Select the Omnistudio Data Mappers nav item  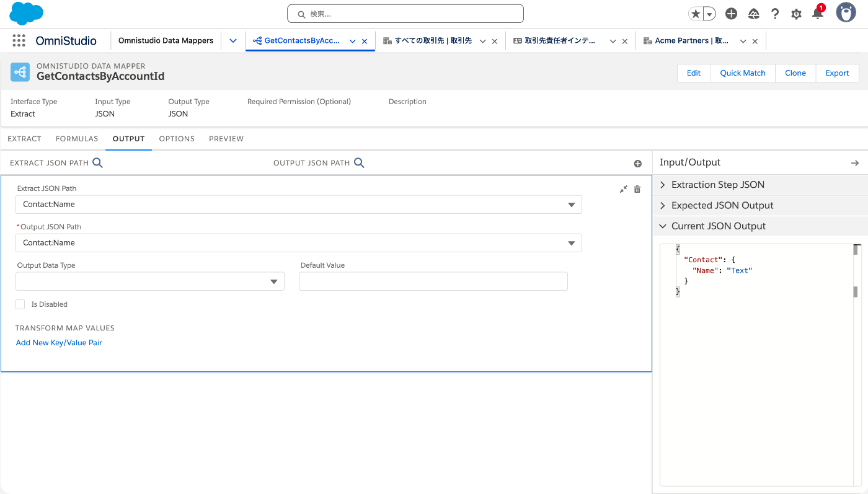click(x=166, y=40)
